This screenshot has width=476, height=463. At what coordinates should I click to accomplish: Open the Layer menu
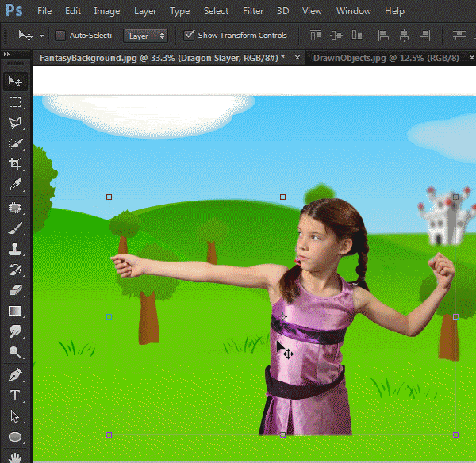tap(145, 11)
